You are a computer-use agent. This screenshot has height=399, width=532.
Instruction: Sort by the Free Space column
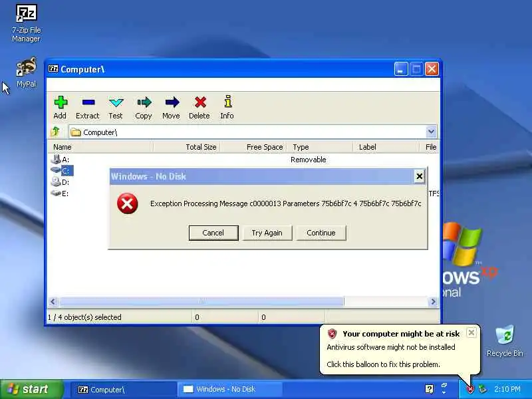coord(253,147)
